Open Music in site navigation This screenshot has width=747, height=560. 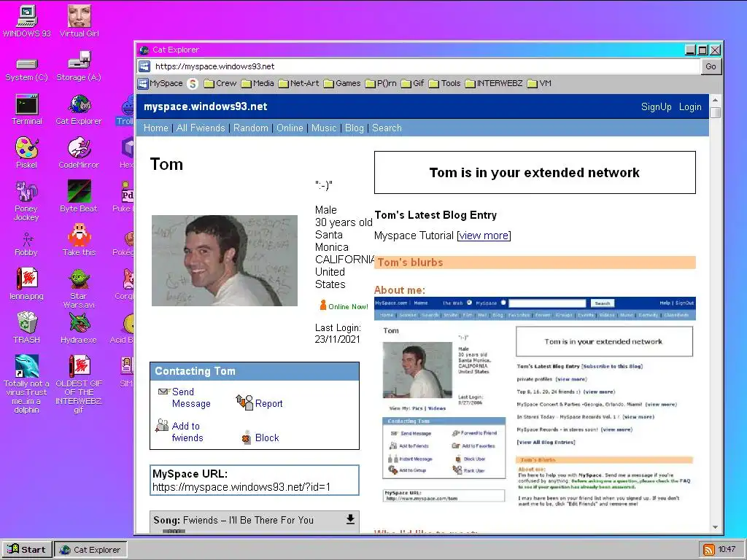324,128
